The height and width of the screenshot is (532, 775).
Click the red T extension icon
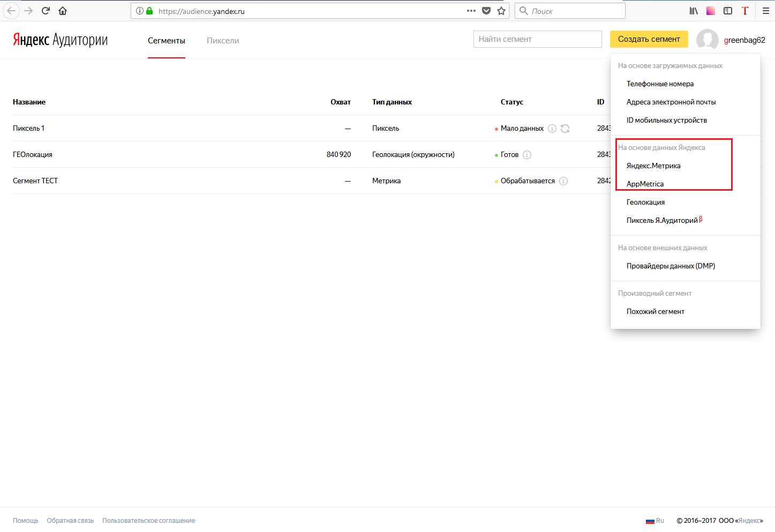pos(745,11)
